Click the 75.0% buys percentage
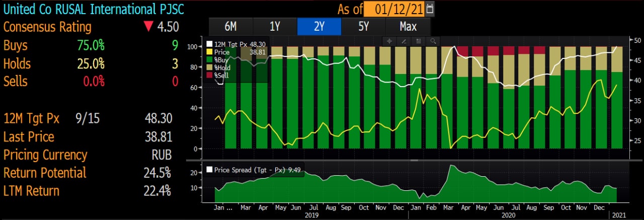This screenshot has height=220, width=644. pyautogui.click(x=91, y=46)
